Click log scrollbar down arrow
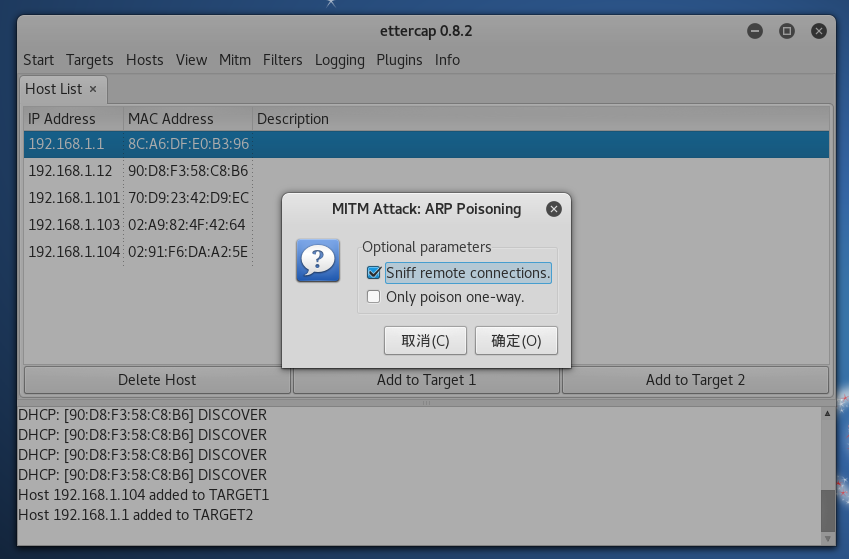Viewport: 849px width, 559px height. [x=827, y=538]
